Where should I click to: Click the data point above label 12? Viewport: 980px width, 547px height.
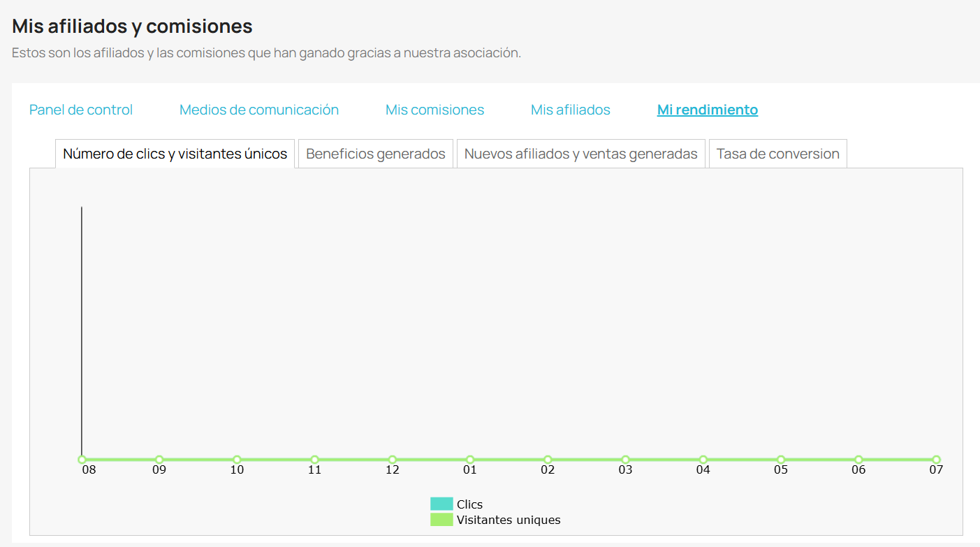pyautogui.click(x=393, y=460)
